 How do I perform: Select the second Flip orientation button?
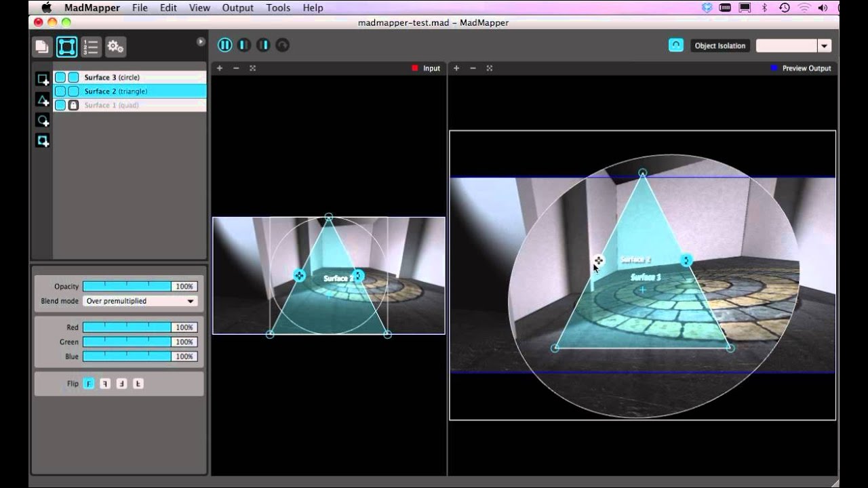click(x=105, y=384)
